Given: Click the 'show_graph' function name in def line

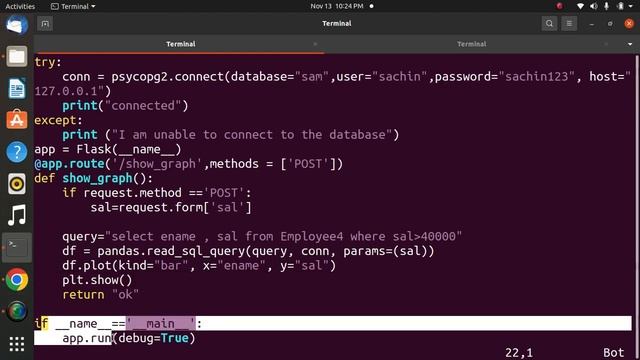Looking at the screenshot, I should click(98, 178).
